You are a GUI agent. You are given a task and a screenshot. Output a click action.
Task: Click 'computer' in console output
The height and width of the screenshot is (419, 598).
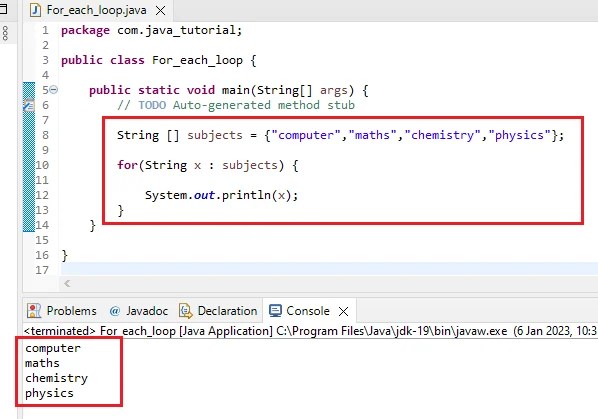point(53,348)
